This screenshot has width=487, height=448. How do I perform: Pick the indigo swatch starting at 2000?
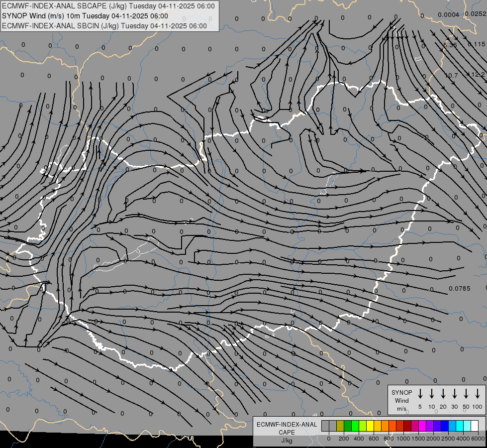click(437, 426)
